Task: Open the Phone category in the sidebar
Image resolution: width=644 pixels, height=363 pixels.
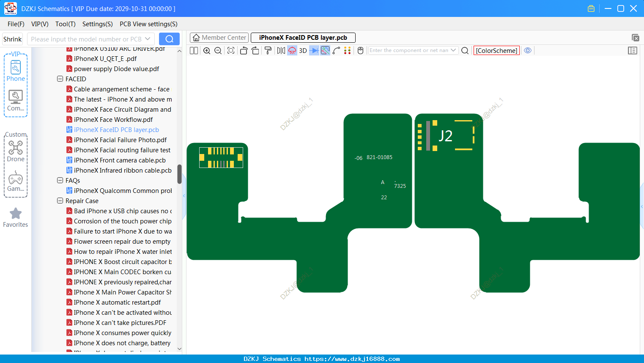Action: [x=16, y=71]
